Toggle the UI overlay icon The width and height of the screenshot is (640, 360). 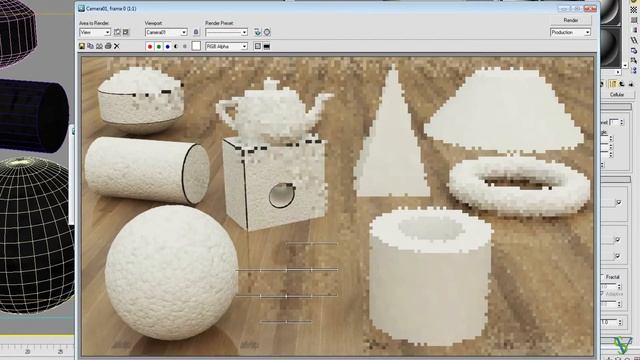click(258, 47)
